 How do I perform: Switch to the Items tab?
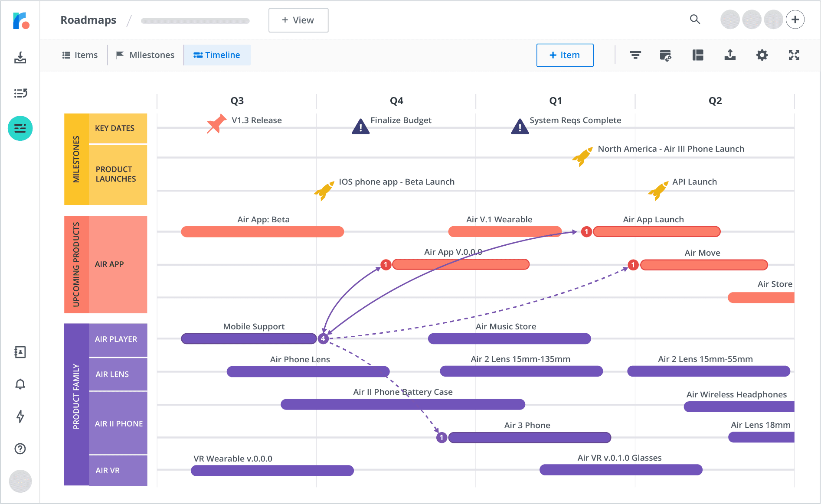[x=80, y=55]
